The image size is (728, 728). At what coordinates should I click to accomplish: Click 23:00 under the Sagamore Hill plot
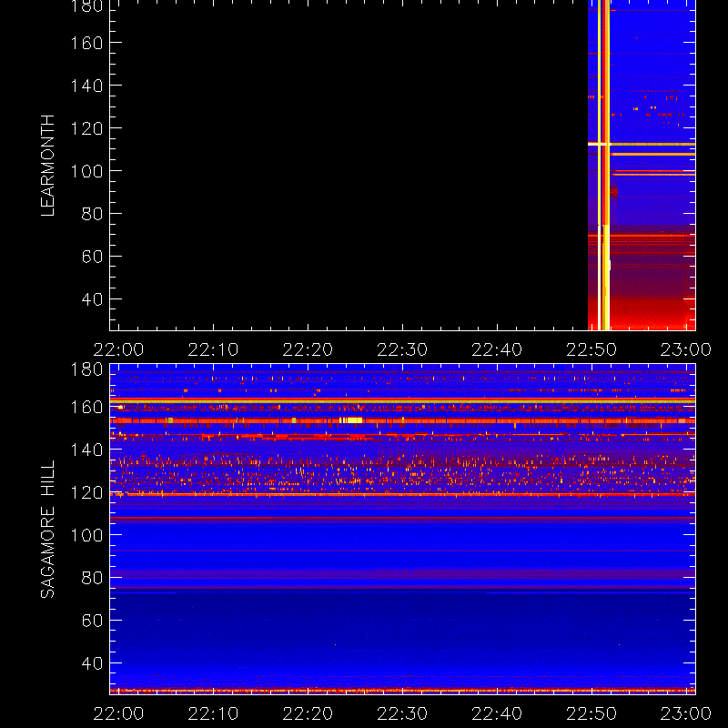(686, 713)
